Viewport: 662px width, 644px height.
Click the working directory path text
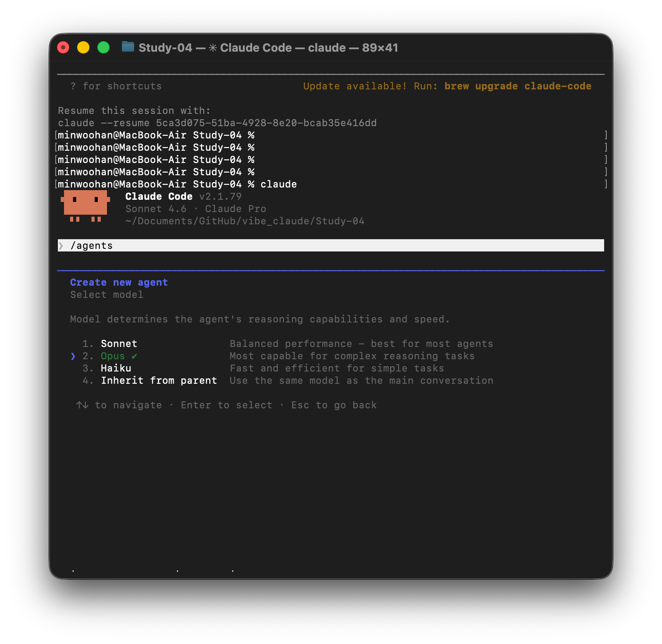245,221
